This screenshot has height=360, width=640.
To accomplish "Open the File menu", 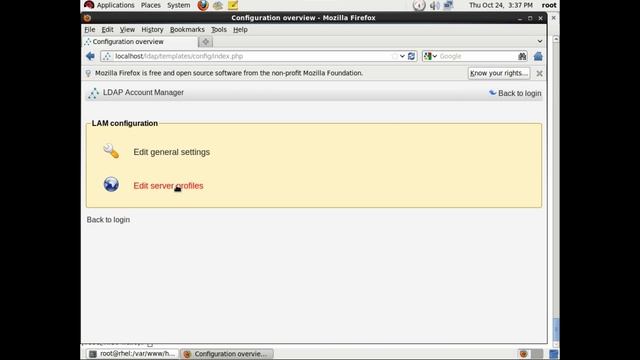I will [x=90, y=29].
